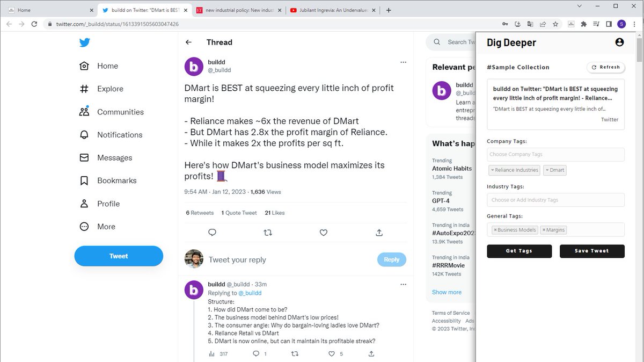Click the Get Tags button

[x=519, y=251]
